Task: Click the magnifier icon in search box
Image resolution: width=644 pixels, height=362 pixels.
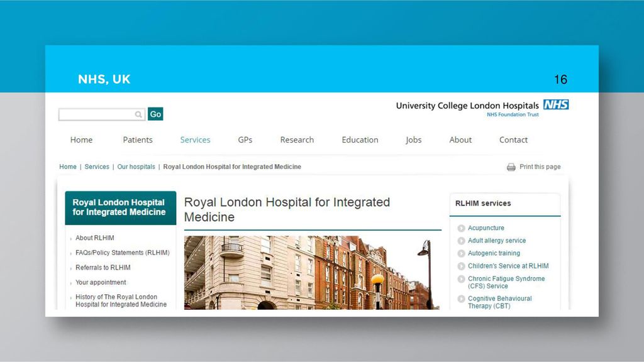Action: 138,114
